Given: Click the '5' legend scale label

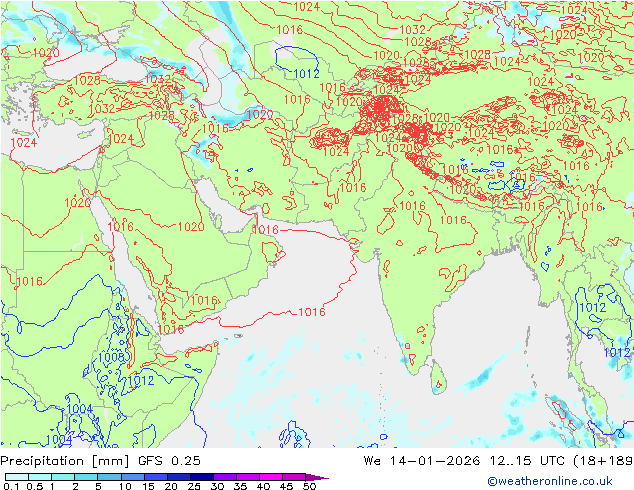Looking at the screenshot, I should (98, 486).
